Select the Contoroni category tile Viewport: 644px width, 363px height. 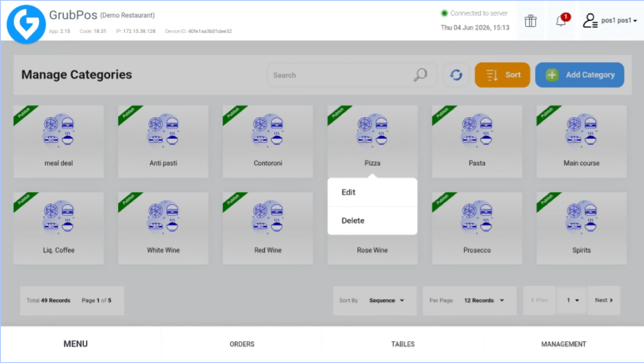[268, 142]
